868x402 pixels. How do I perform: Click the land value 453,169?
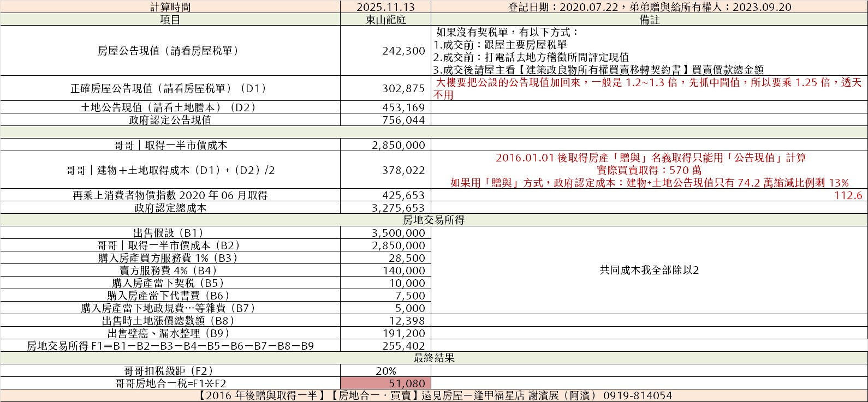coord(404,107)
